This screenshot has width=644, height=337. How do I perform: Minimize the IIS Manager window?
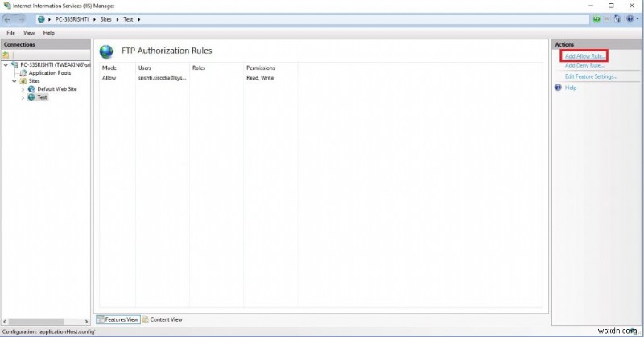click(591, 6)
